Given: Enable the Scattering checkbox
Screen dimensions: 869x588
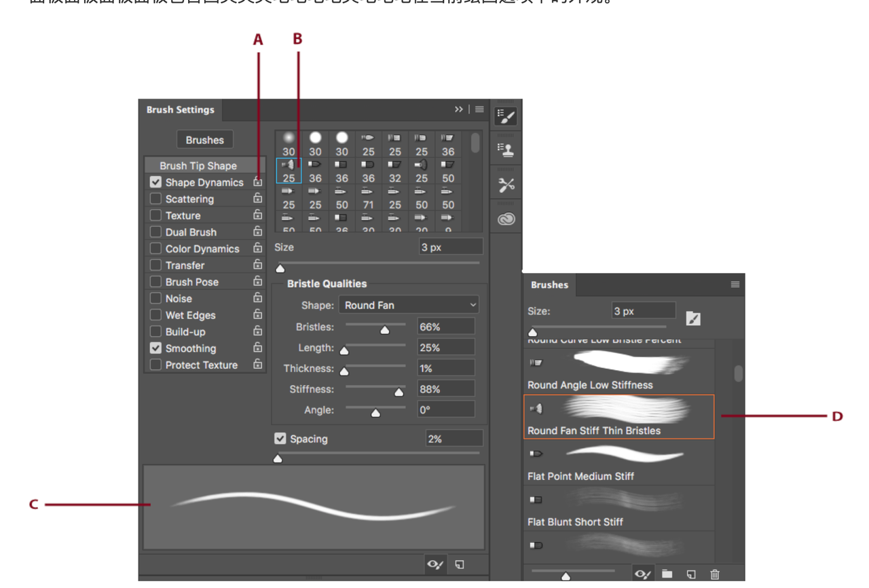Looking at the screenshot, I should [x=155, y=199].
